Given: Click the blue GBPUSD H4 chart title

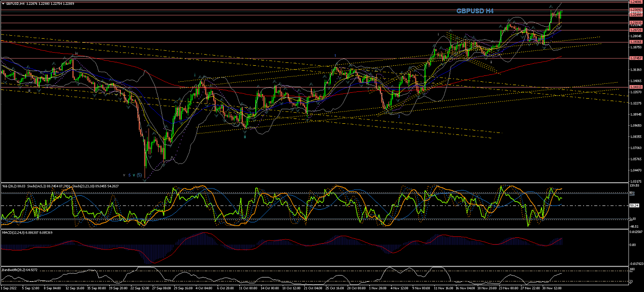Looking at the screenshot, I should pyautogui.click(x=475, y=10).
